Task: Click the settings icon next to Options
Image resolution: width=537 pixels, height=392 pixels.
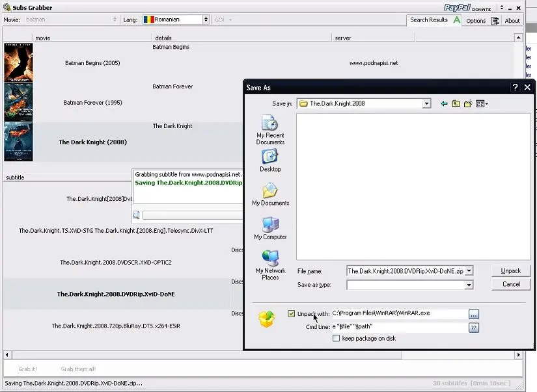Action: click(x=495, y=21)
